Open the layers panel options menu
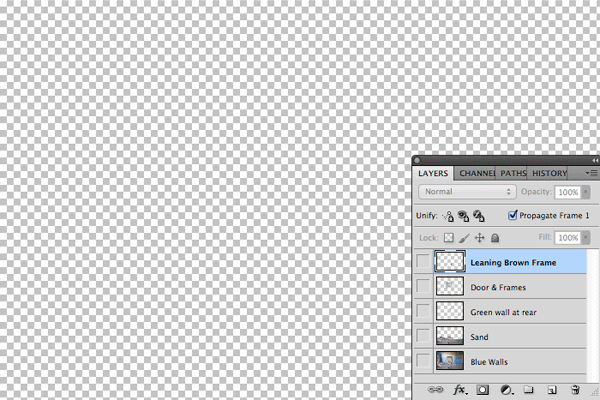 [591, 173]
